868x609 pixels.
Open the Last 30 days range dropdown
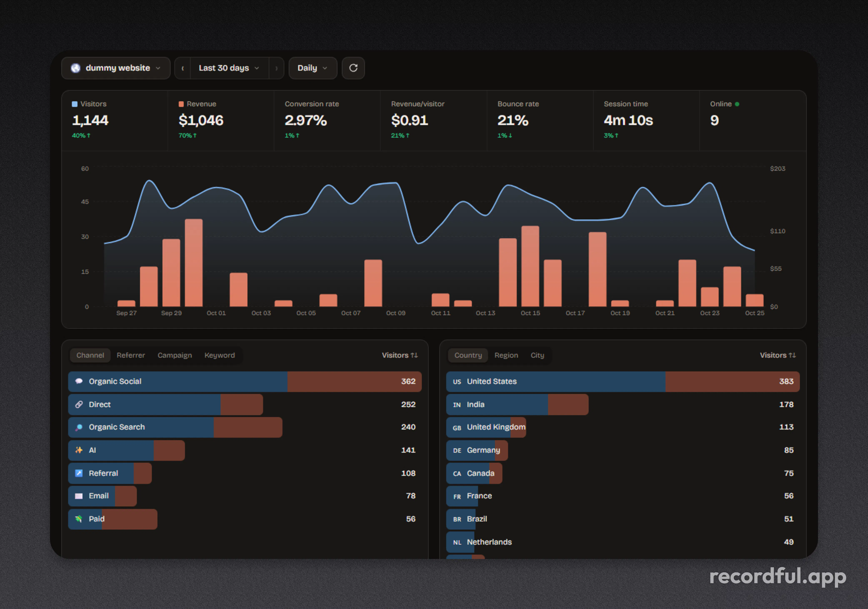point(229,68)
